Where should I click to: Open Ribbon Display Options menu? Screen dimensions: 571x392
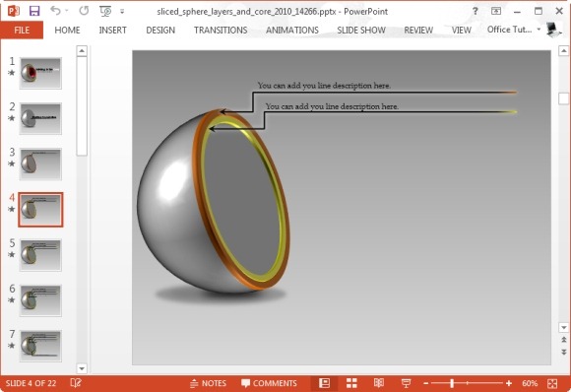coord(496,11)
